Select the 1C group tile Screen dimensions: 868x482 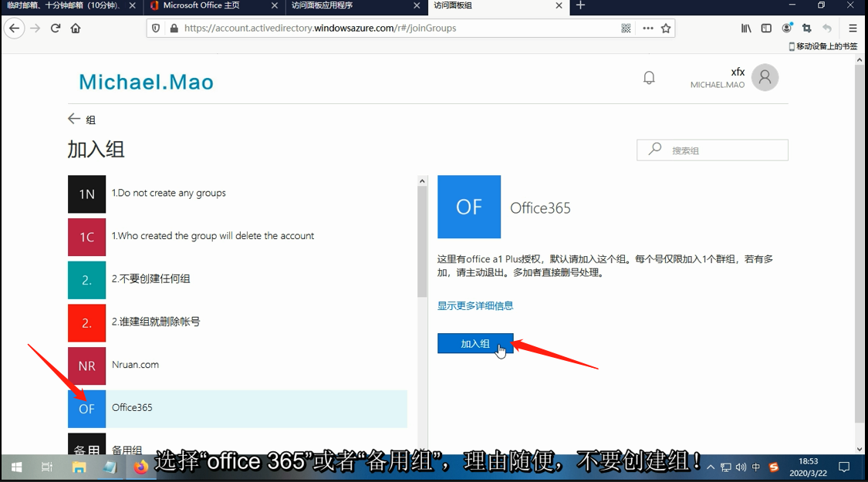(x=87, y=237)
